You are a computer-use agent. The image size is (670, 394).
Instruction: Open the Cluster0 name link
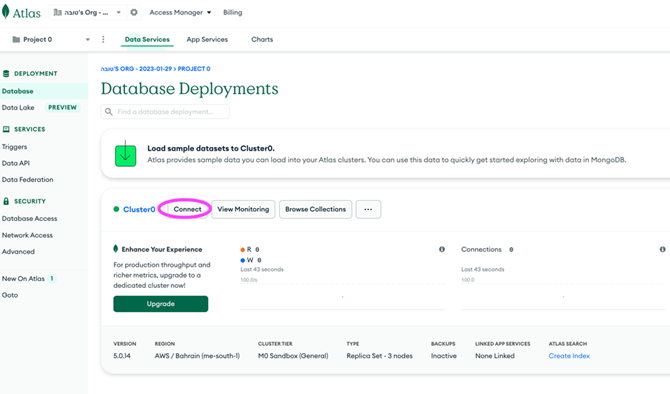[139, 209]
